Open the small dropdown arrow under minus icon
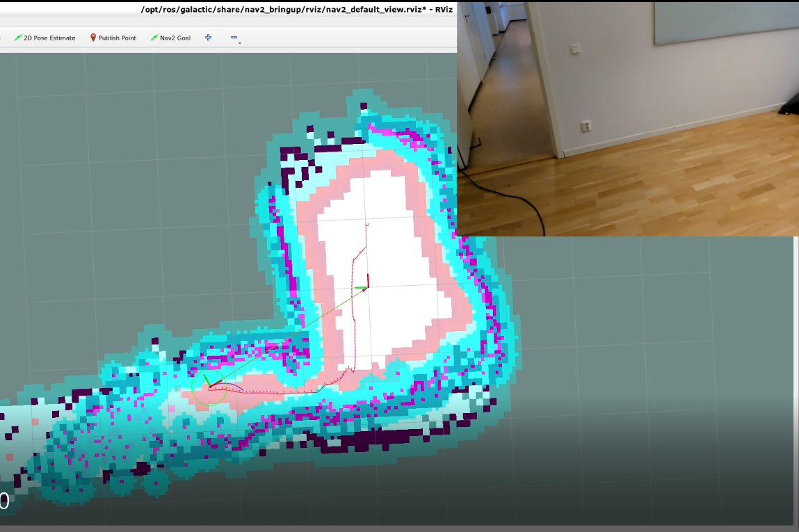Viewport: 799px width, 532px height. click(240, 43)
